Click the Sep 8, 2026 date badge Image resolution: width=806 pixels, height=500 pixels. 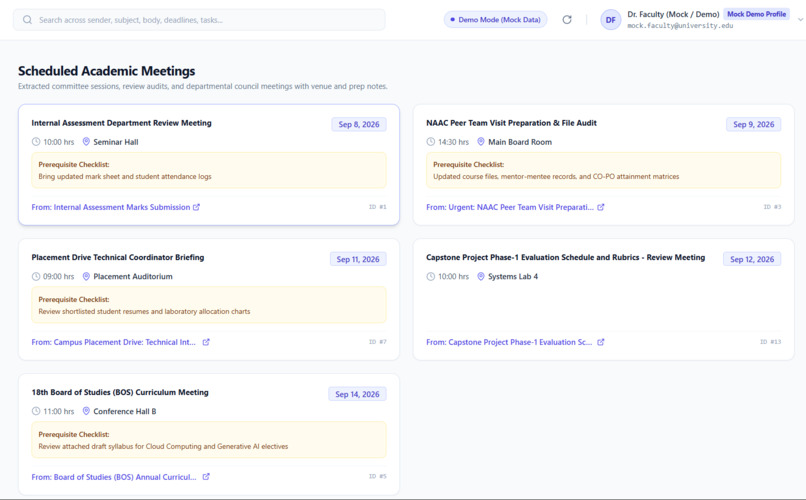point(359,124)
